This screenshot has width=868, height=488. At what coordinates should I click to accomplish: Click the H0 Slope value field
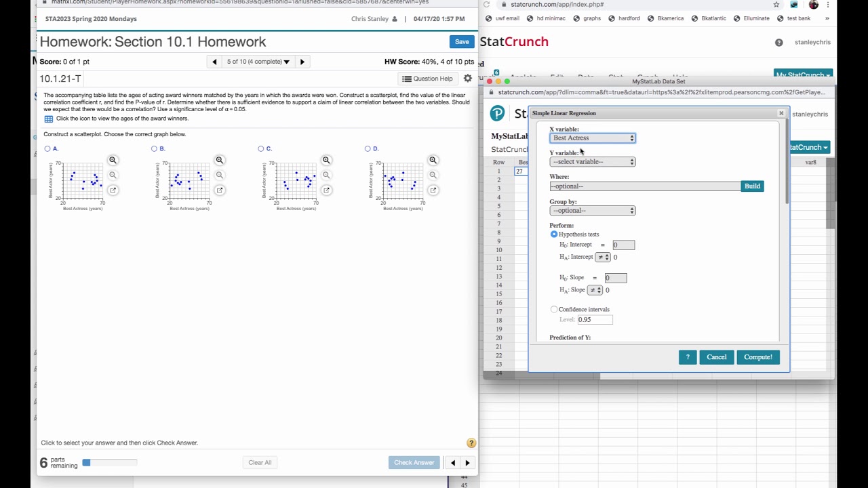[615, 278]
